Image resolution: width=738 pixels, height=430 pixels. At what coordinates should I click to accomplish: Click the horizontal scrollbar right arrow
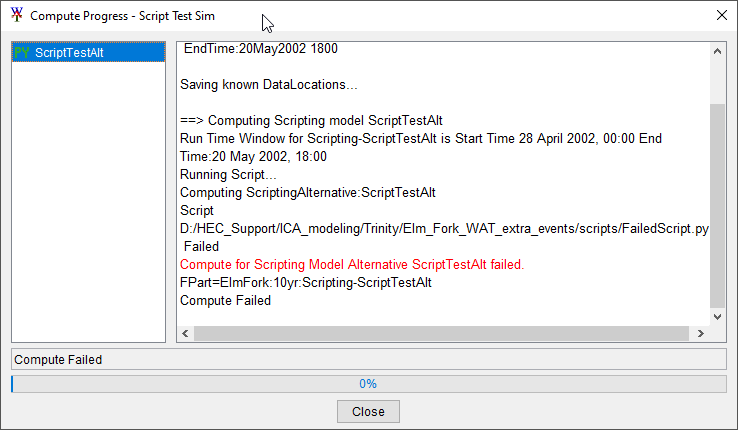tap(702, 334)
